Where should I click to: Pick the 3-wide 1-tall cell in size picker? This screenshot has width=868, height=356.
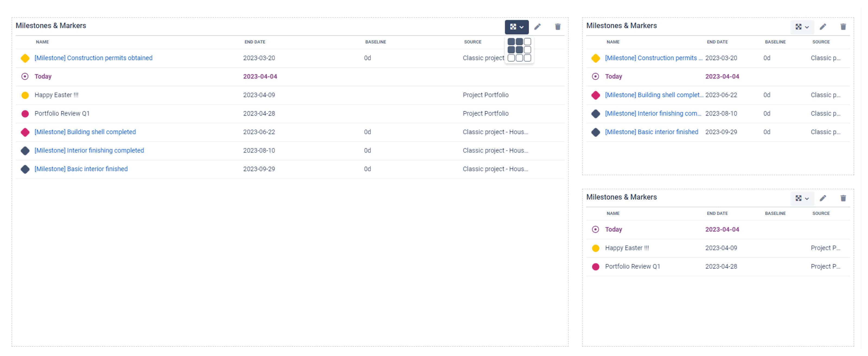click(x=527, y=42)
